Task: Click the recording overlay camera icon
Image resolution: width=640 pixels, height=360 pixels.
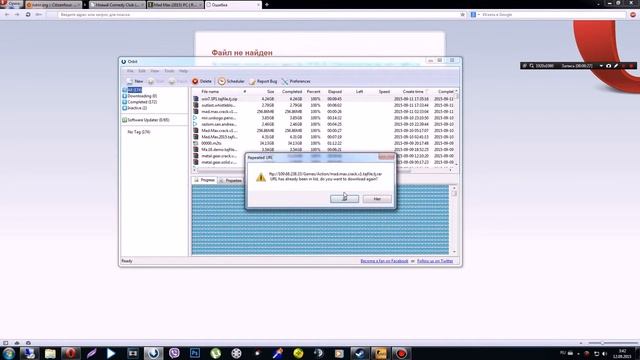Action: 609,66
